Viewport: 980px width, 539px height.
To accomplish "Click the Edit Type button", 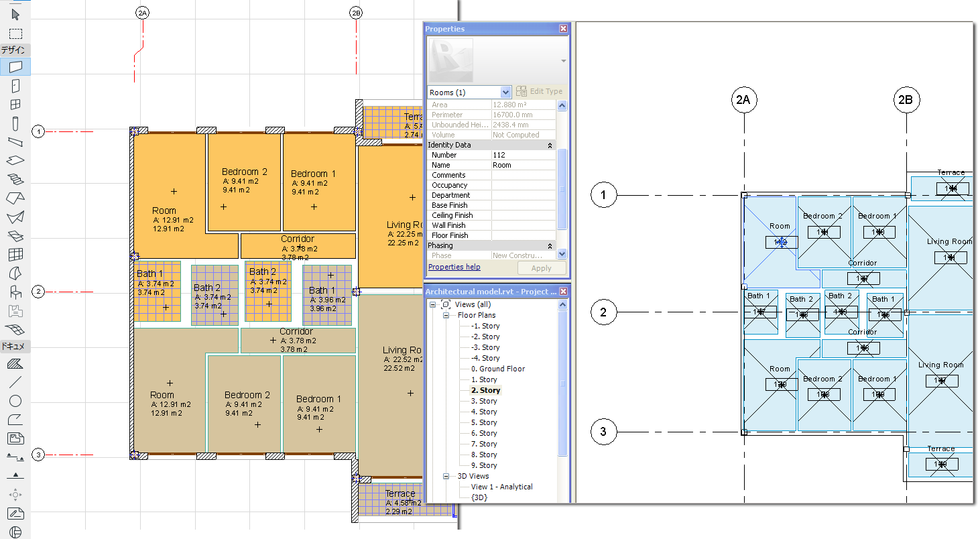I will pos(540,92).
